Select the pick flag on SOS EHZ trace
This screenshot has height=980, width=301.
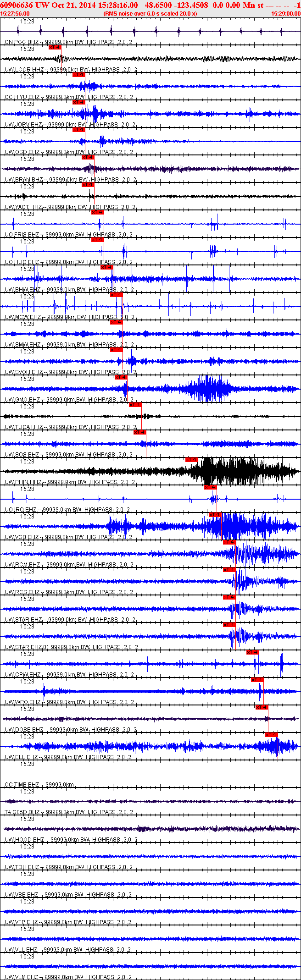pyautogui.click(x=139, y=432)
